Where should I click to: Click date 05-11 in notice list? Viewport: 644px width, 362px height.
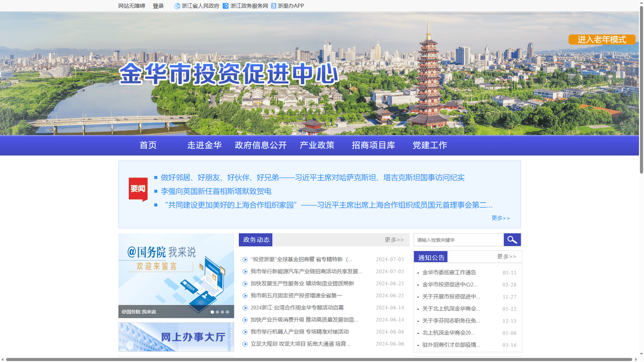509,273
